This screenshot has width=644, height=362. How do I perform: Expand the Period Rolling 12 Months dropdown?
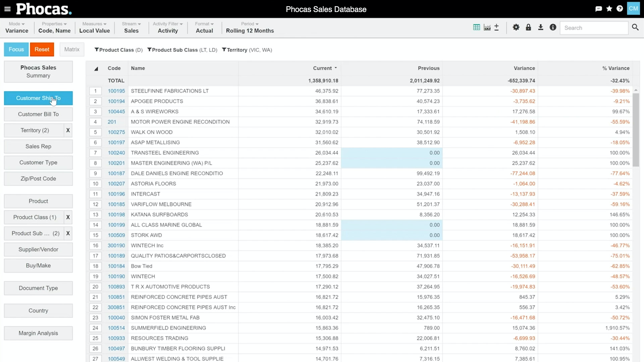[x=250, y=27]
